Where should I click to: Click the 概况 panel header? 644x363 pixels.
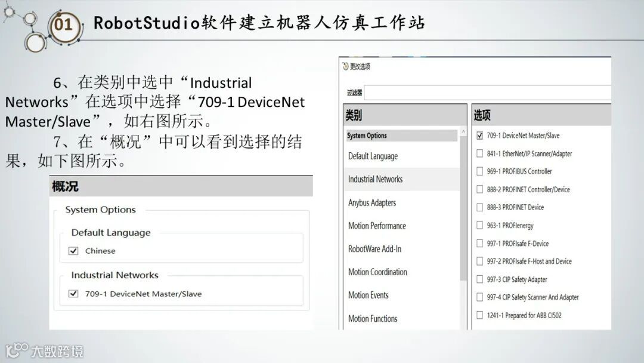(181, 186)
